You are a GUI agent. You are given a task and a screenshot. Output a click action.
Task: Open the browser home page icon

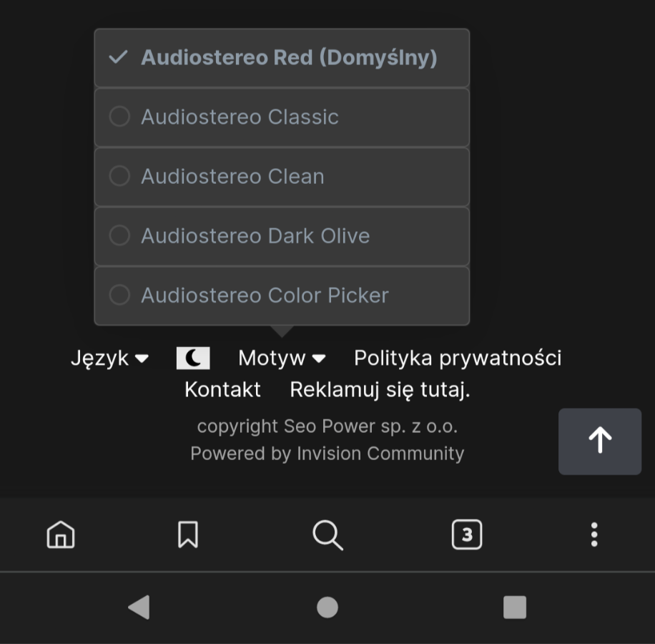pos(61,535)
